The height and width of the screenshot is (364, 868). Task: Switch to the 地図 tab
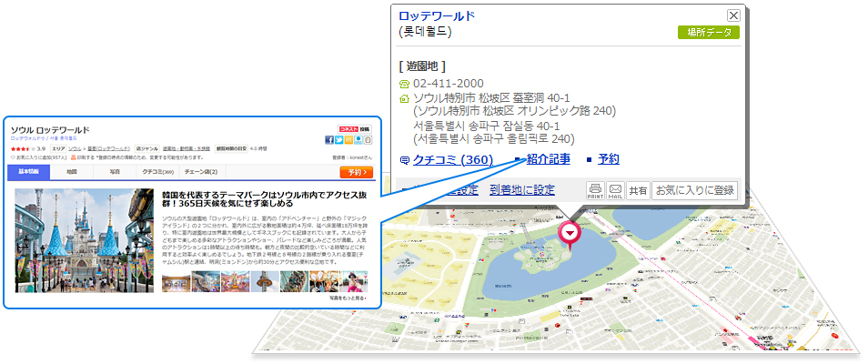coord(71,172)
